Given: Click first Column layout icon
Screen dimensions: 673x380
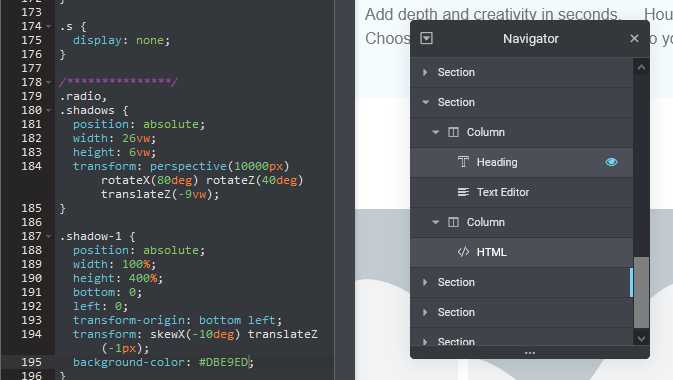Looking at the screenshot, I should tap(453, 132).
